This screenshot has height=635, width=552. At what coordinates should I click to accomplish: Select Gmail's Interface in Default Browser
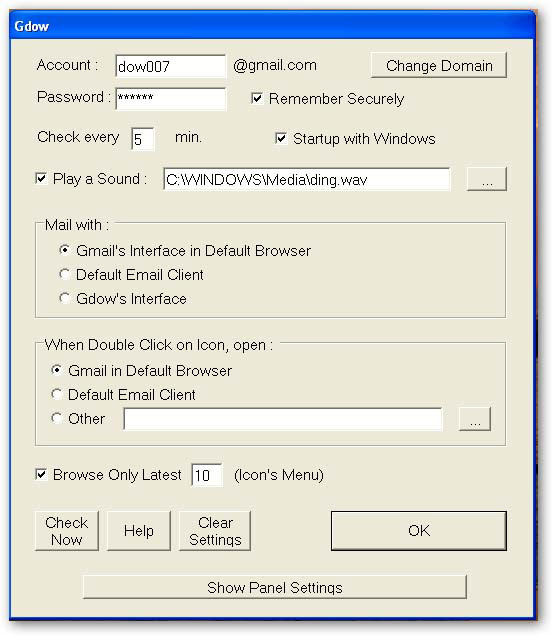[64, 250]
